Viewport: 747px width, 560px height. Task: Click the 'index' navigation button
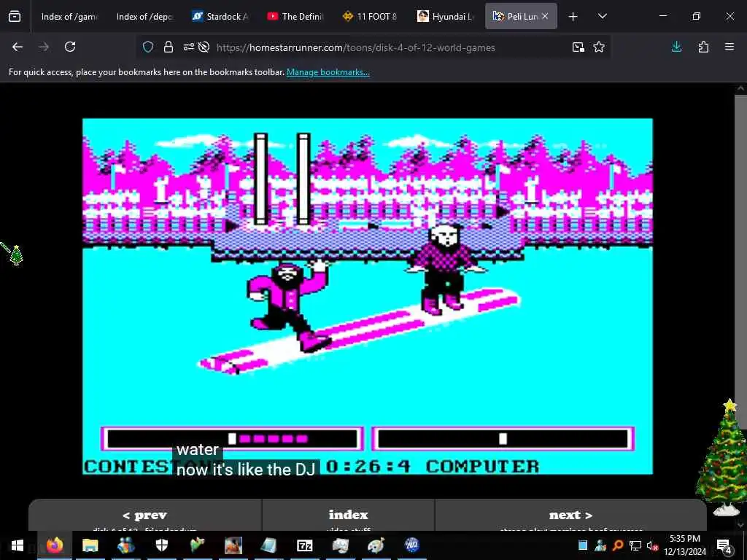[x=348, y=516]
